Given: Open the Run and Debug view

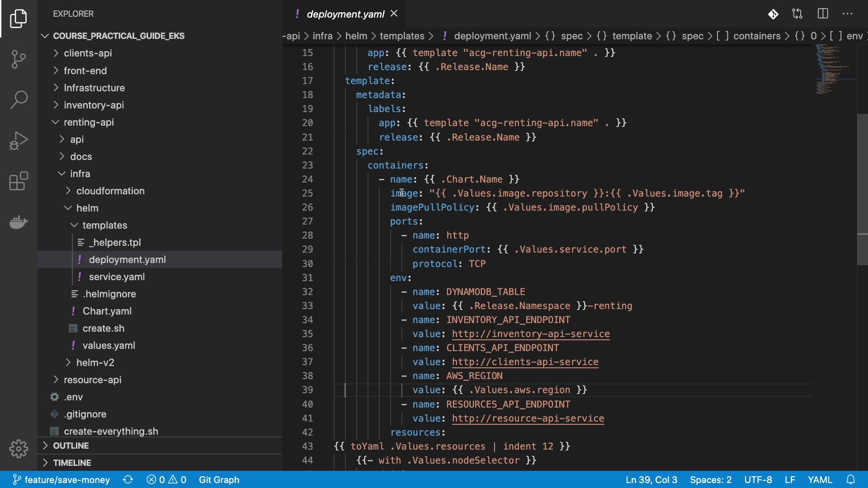Looking at the screenshot, I should (x=19, y=141).
